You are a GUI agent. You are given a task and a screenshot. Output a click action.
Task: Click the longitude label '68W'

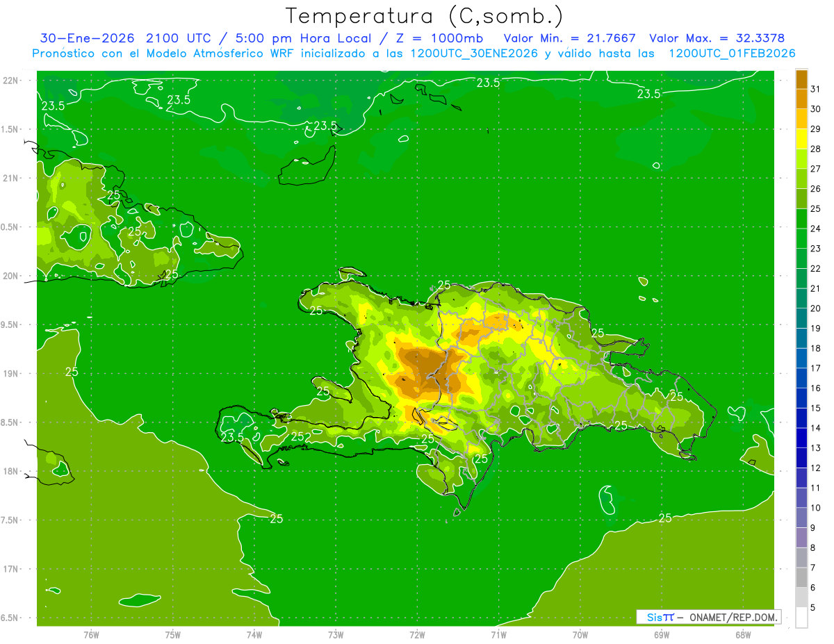[x=743, y=635]
